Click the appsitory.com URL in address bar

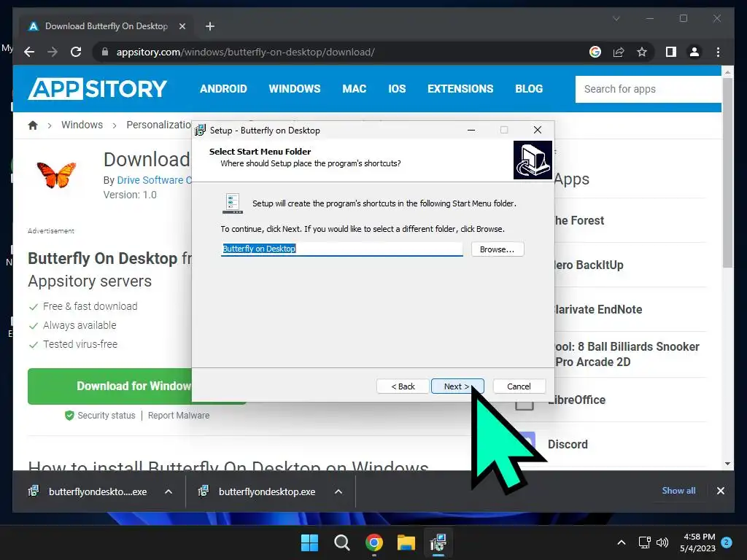pyautogui.click(x=245, y=52)
